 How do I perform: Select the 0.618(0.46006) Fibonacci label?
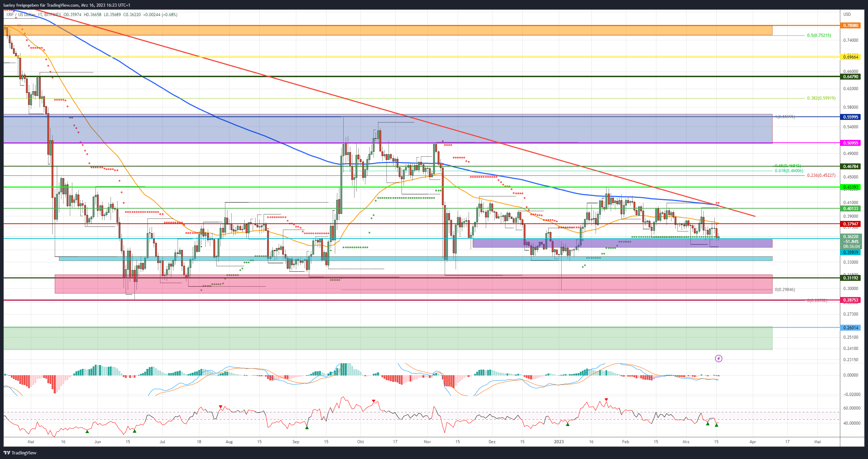[x=789, y=171]
